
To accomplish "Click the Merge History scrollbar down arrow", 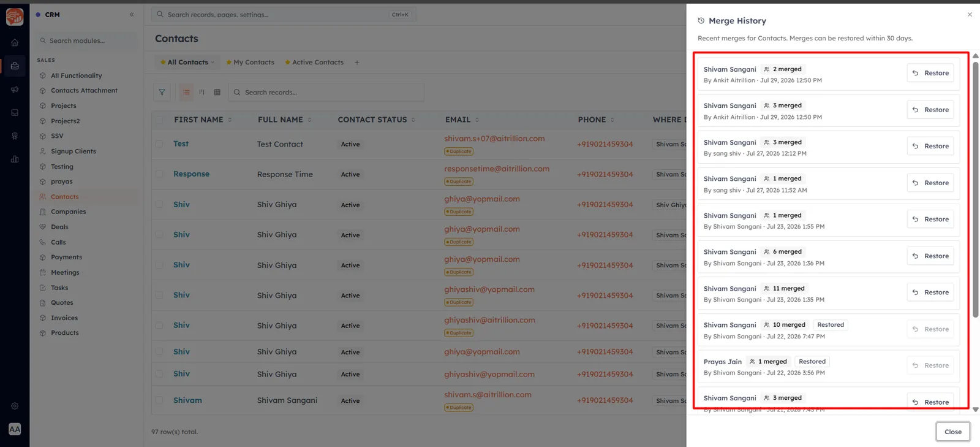I will click(975, 410).
